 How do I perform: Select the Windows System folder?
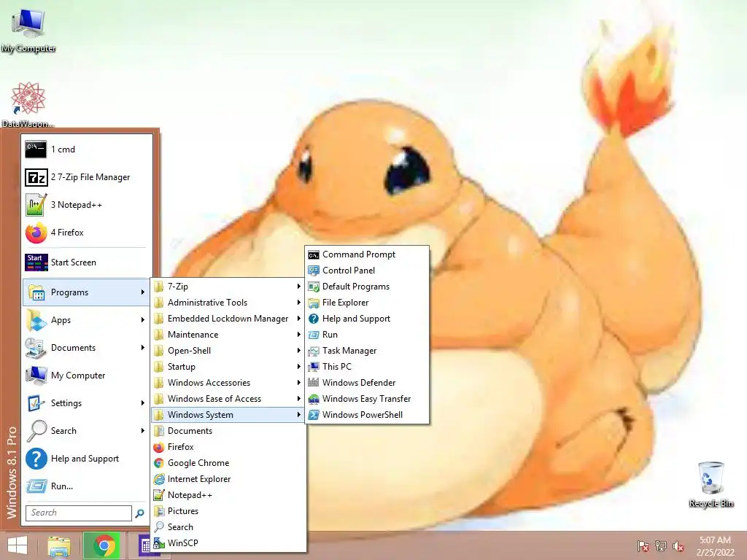tap(228, 415)
